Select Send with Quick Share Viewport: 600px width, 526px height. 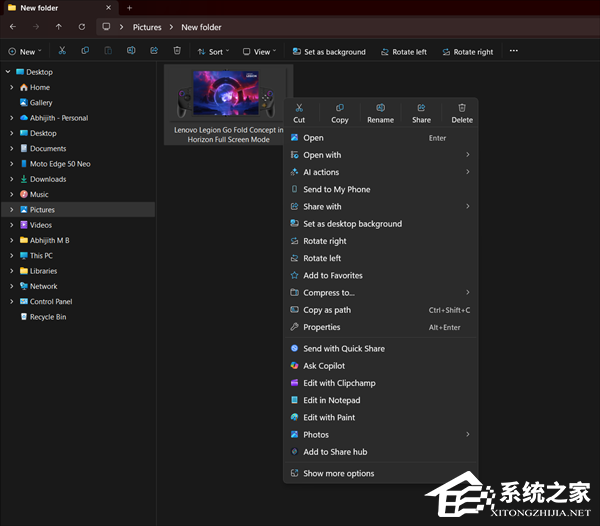coord(380,348)
